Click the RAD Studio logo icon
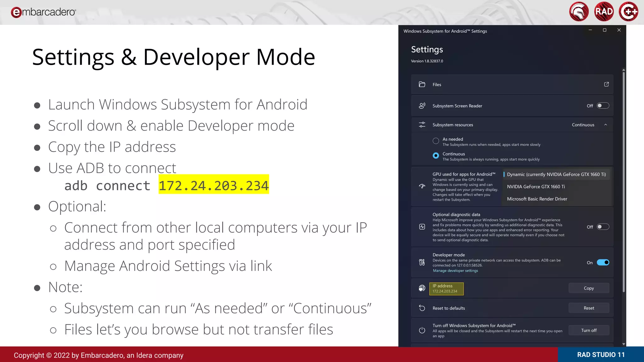The image size is (644, 362). click(604, 12)
